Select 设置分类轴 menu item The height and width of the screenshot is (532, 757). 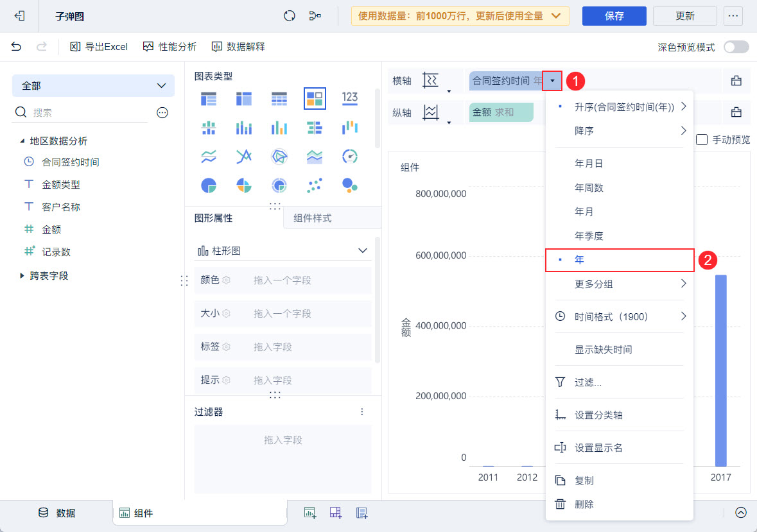pyautogui.click(x=620, y=415)
